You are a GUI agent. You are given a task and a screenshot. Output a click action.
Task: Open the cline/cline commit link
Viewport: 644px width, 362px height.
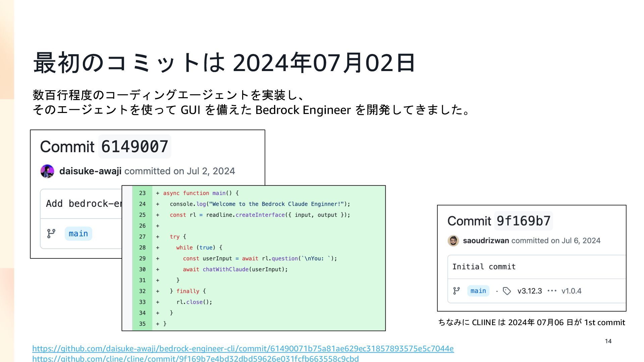pos(195,358)
